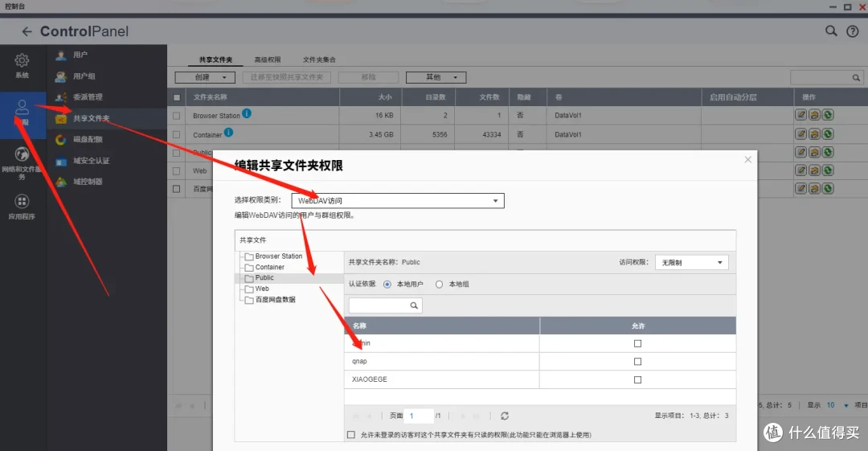Select the 共享文件夹 tab
The width and height of the screenshot is (868, 451).
point(215,59)
